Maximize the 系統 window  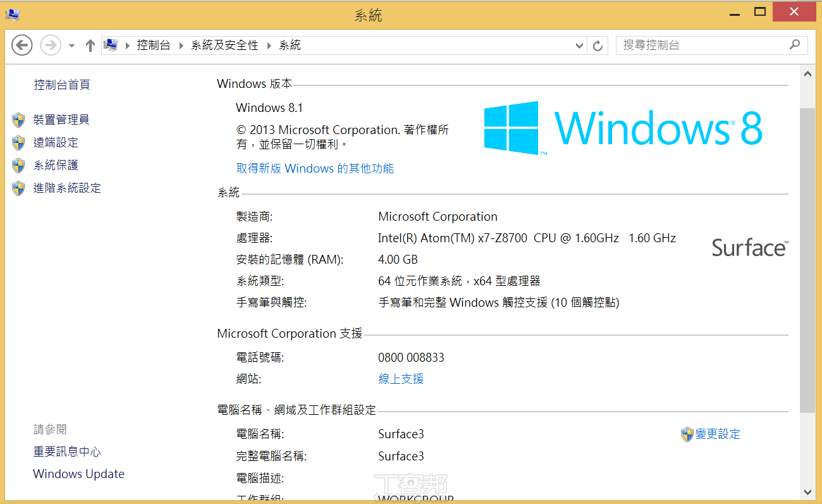click(760, 12)
